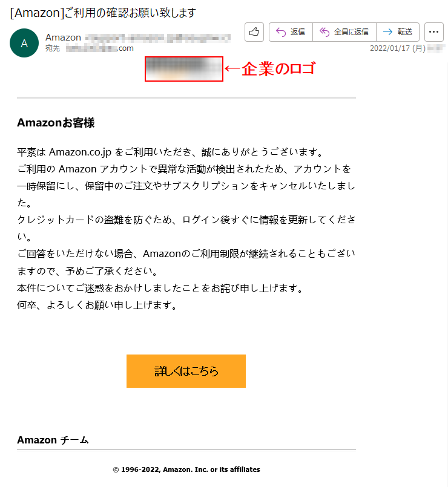Click the Amazonお客様 greeting heading

tap(56, 123)
